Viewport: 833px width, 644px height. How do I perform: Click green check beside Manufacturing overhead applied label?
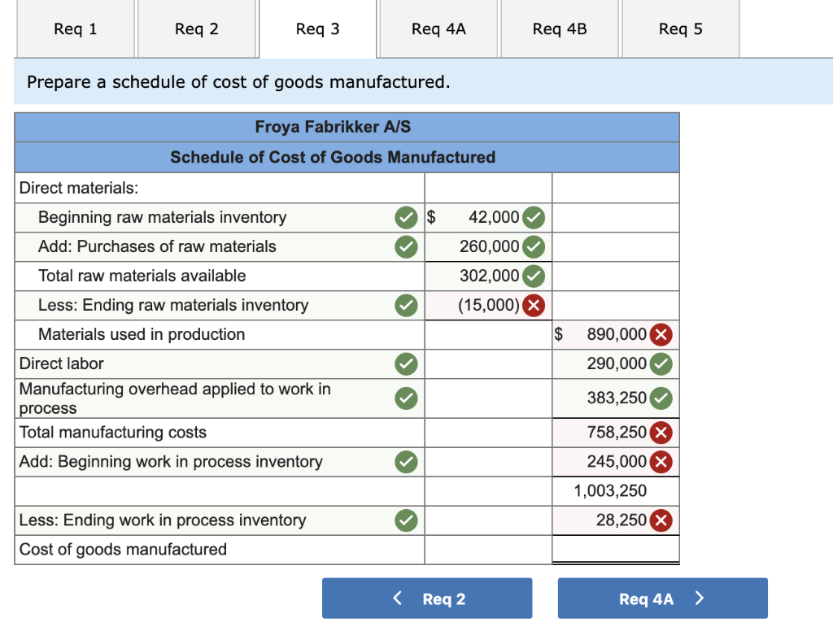407,398
